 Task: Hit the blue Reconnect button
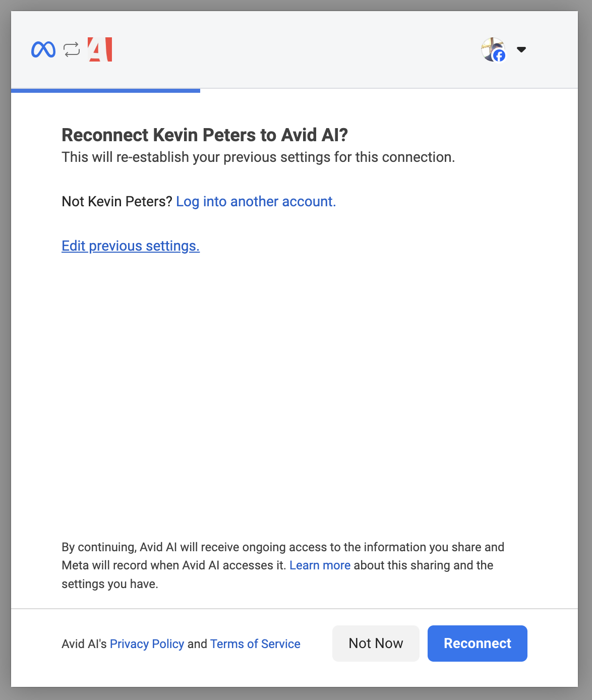[x=477, y=644]
